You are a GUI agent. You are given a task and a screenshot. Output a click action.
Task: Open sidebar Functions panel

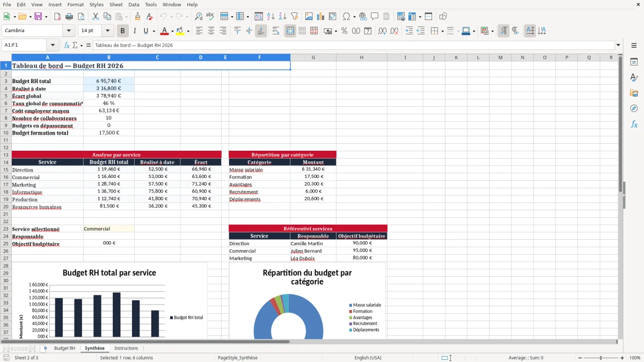point(634,124)
